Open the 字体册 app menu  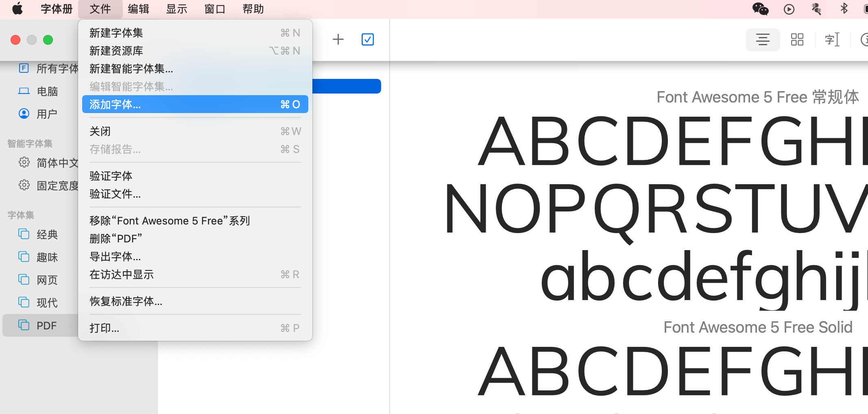pyautogui.click(x=57, y=9)
